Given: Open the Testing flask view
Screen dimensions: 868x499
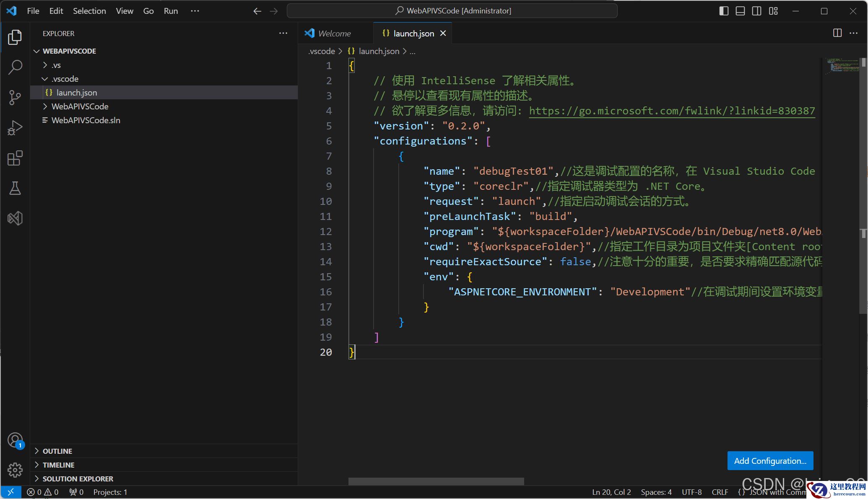Looking at the screenshot, I should click(x=15, y=188).
